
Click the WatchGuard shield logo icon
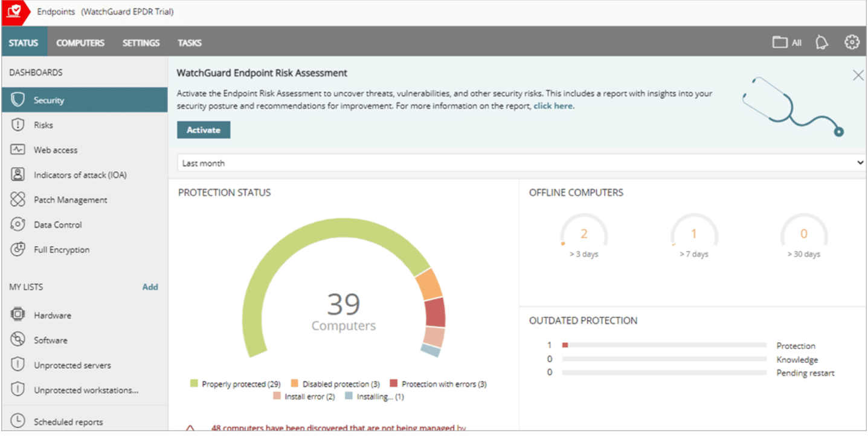[x=13, y=12]
